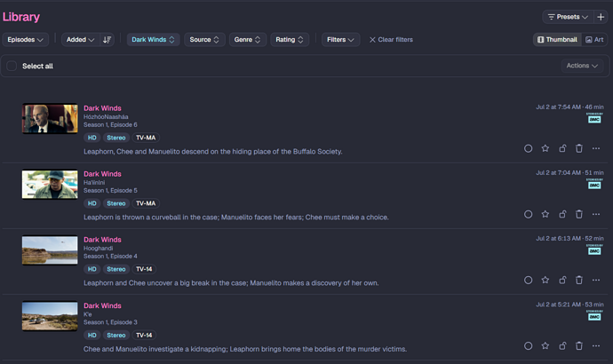Favorite the Episode 5 star icon
Screen dimensions: 613x364
coord(545,214)
